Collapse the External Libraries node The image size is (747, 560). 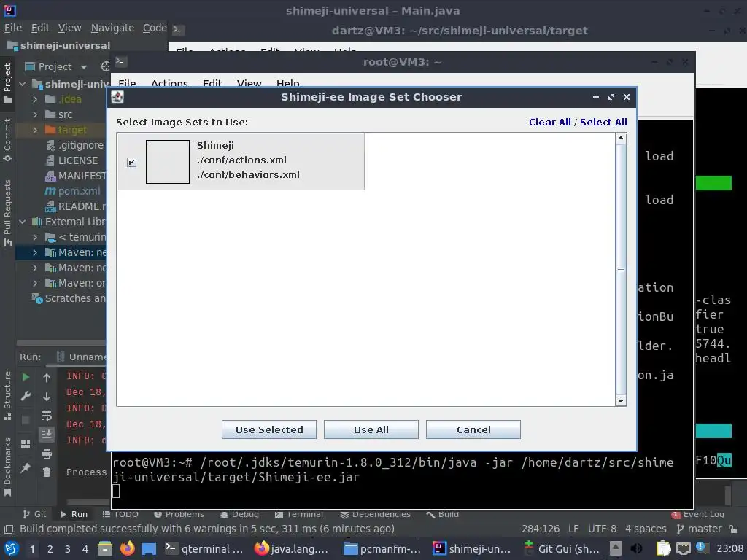point(23,222)
